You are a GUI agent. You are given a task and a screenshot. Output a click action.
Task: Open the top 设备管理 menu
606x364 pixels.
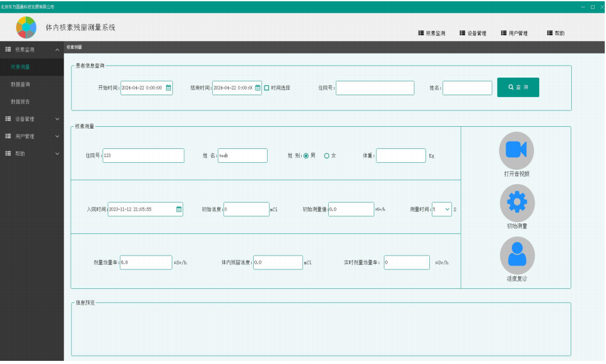[x=473, y=33]
